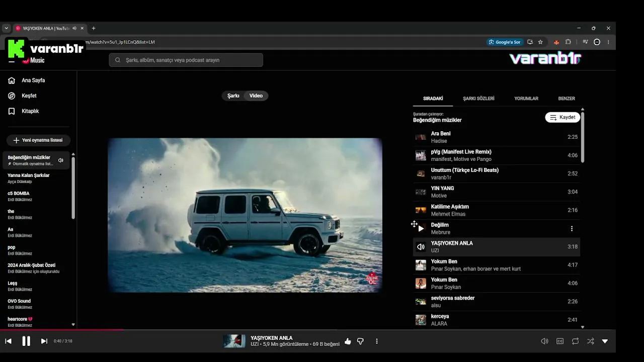Select Ara Beni by Hadise
The width and height of the screenshot is (644, 362).
click(x=497, y=137)
